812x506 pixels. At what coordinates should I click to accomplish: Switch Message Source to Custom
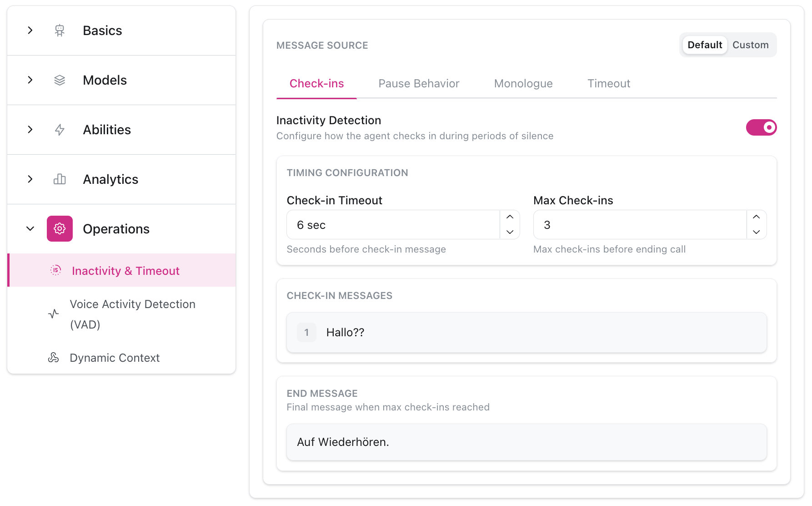pos(750,45)
